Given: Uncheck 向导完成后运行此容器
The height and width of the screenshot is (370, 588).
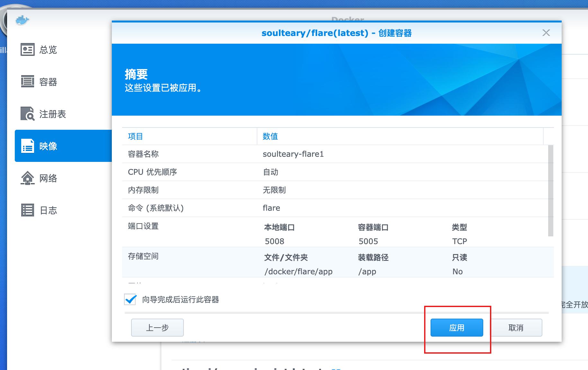Looking at the screenshot, I should (130, 299).
